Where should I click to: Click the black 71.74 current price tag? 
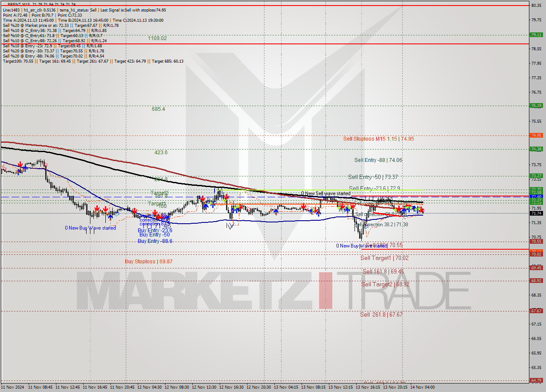pyautogui.click(x=536, y=213)
